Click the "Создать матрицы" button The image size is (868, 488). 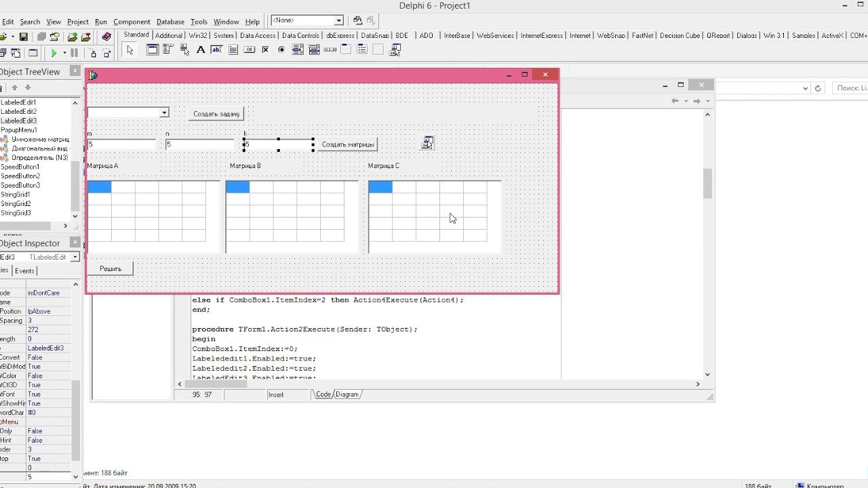pos(347,144)
